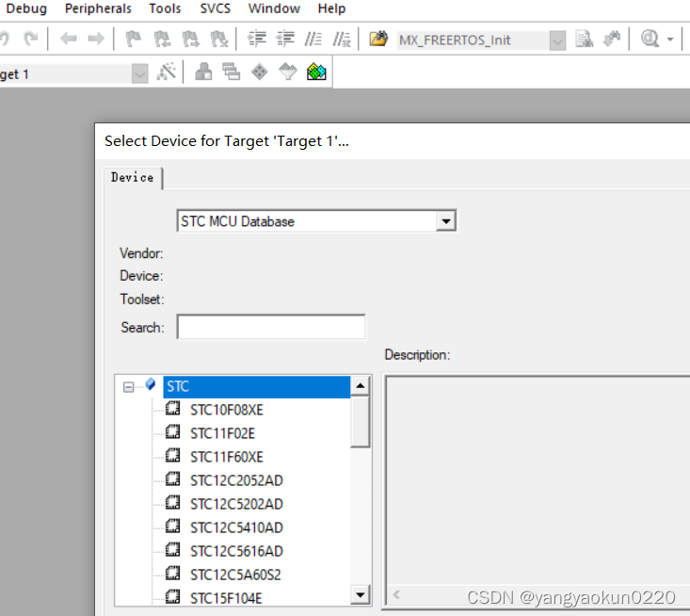Image resolution: width=690 pixels, height=616 pixels.
Task: Select device STC10F08XE
Action: (x=226, y=410)
